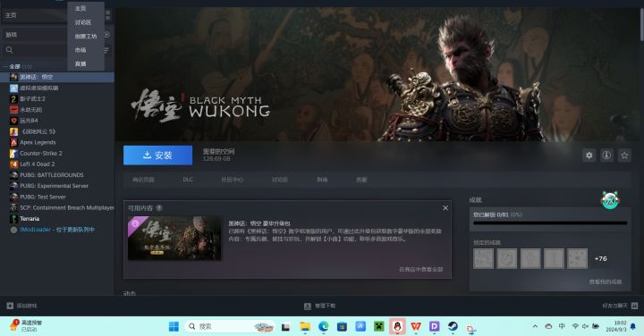Screen dimensions: 644x336
Task: Open the 讨论区 tab in game links bar
Action: (279, 180)
